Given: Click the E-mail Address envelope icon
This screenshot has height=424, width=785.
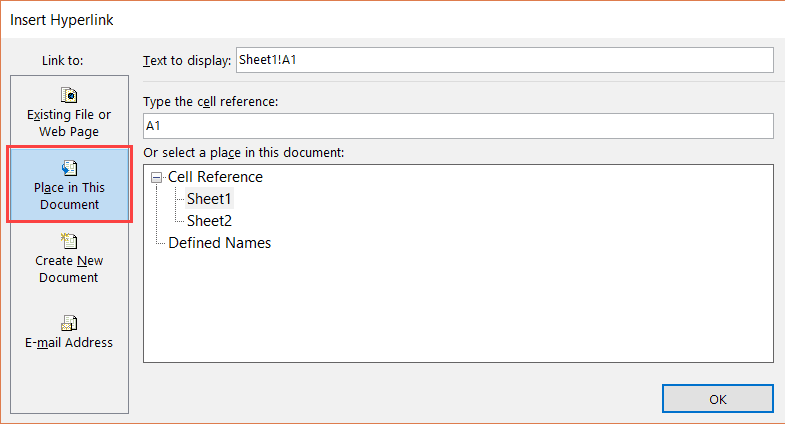Looking at the screenshot, I should pyautogui.click(x=69, y=323).
